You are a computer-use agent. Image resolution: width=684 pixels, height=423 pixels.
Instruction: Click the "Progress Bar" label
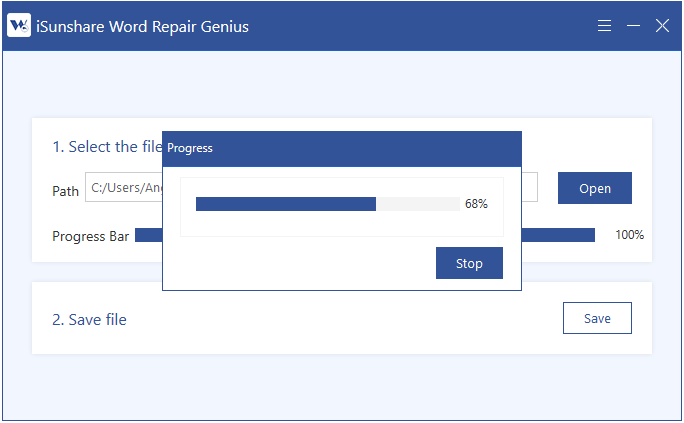(91, 236)
